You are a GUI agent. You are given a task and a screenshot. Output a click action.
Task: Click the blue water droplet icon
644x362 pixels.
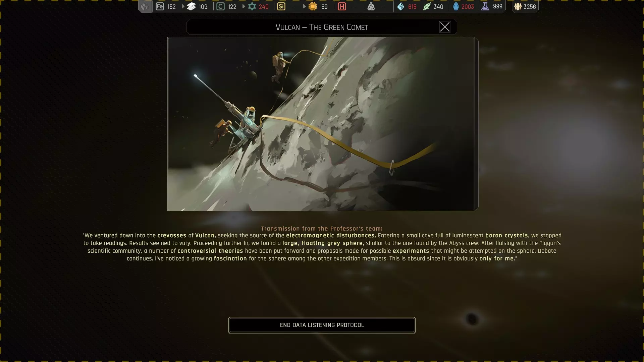(x=400, y=6)
